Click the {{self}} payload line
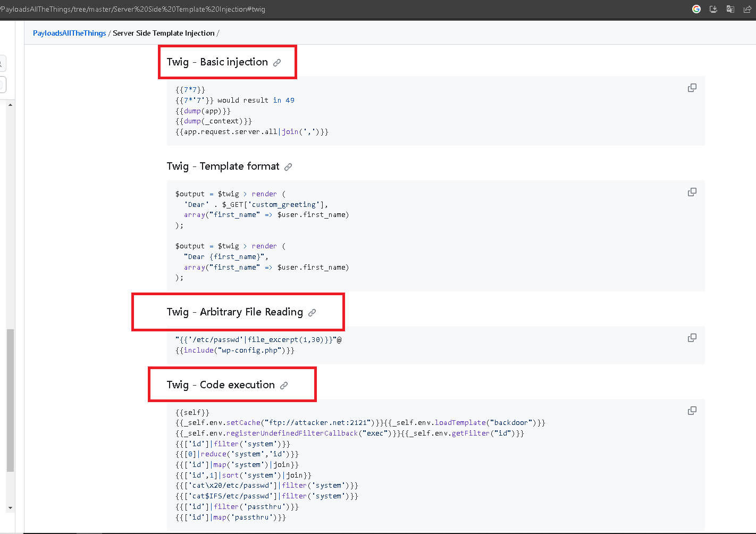 click(192, 413)
